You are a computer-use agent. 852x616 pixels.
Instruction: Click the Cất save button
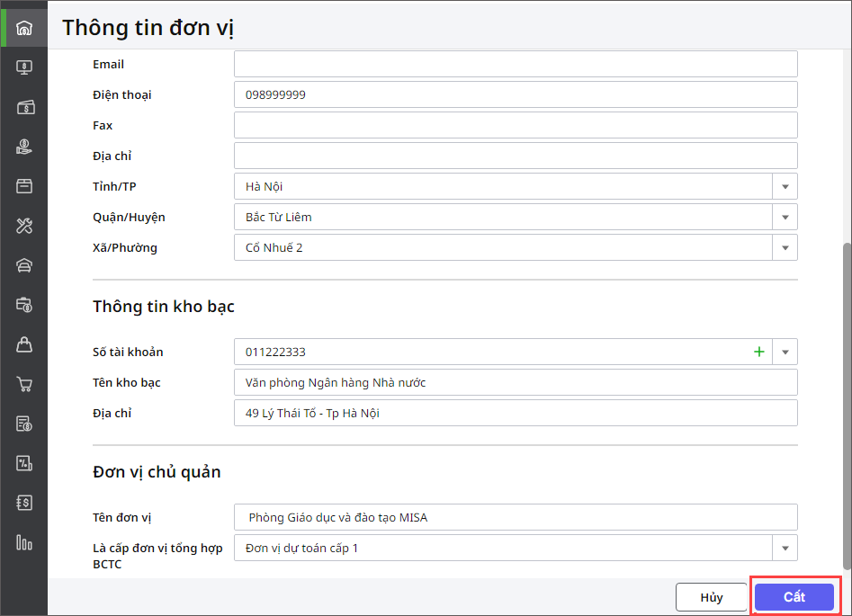tap(794, 597)
